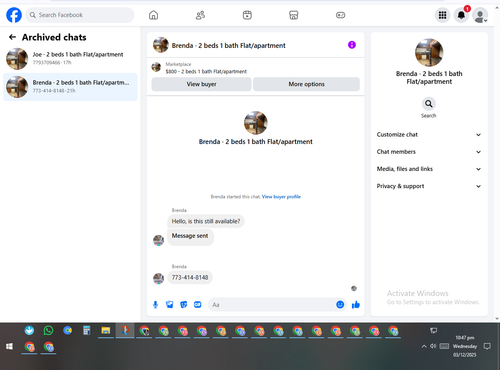Open the Home feed icon

pyautogui.click(x=153, y=15)
